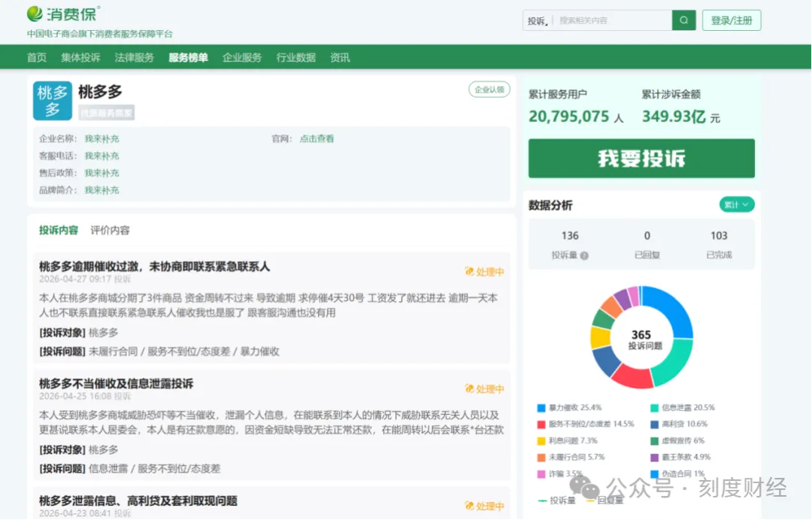Screen dimensions: 812x520
Task: Click the help icon next to 投诉量
Action: 584,256
